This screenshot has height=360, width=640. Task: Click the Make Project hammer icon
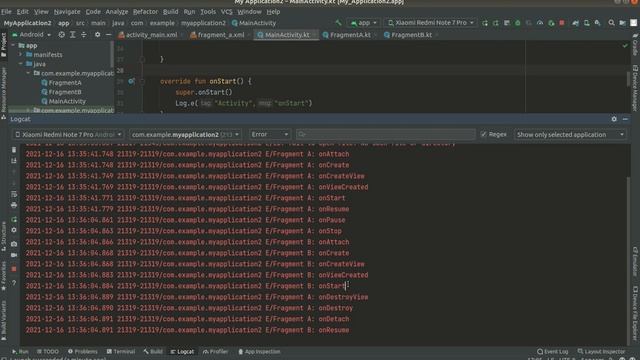tap(338, 23)
